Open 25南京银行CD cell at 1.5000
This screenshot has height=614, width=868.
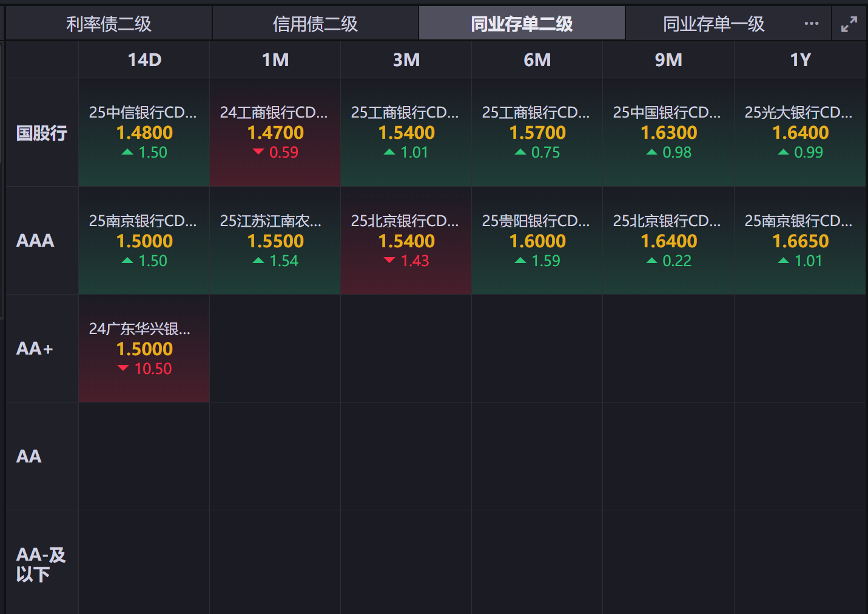(x=144, y=241)
